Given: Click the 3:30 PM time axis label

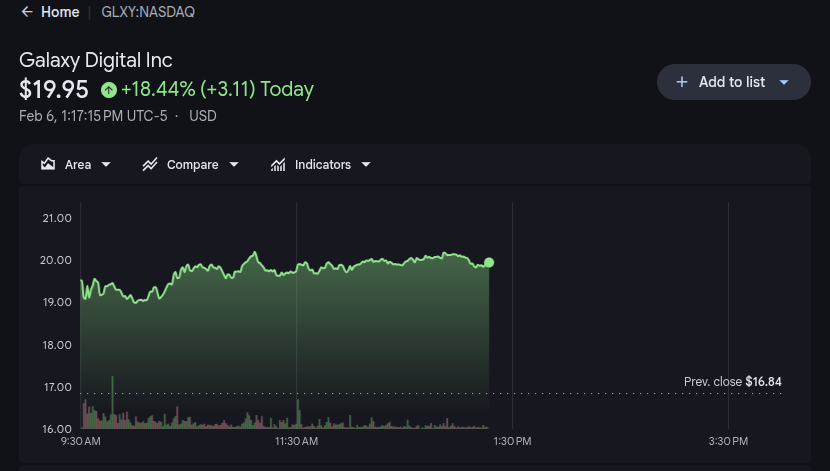Looking at the screenshot, I should (728, 441).
